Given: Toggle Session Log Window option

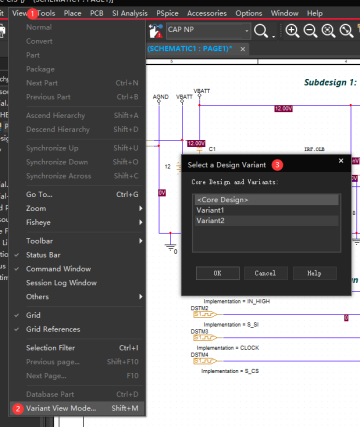Looking at the screenshot, I should pos(77,283).
